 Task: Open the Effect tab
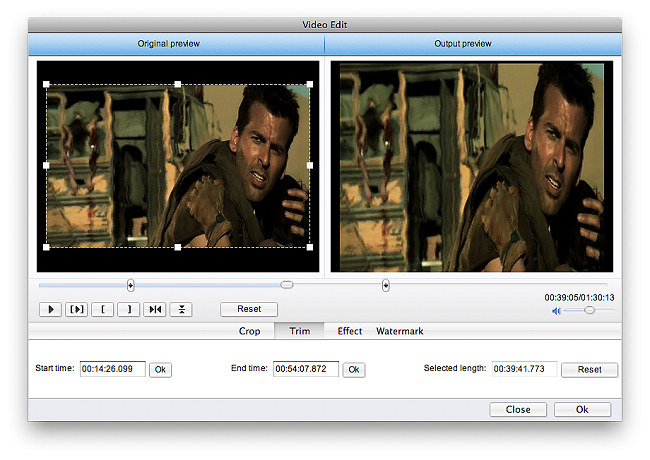tap(350, 331)
